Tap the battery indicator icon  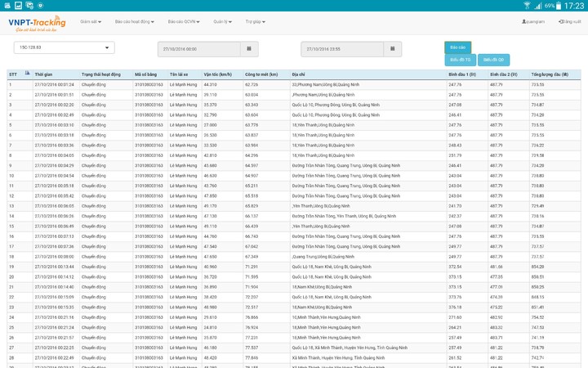tap(559, 5)
